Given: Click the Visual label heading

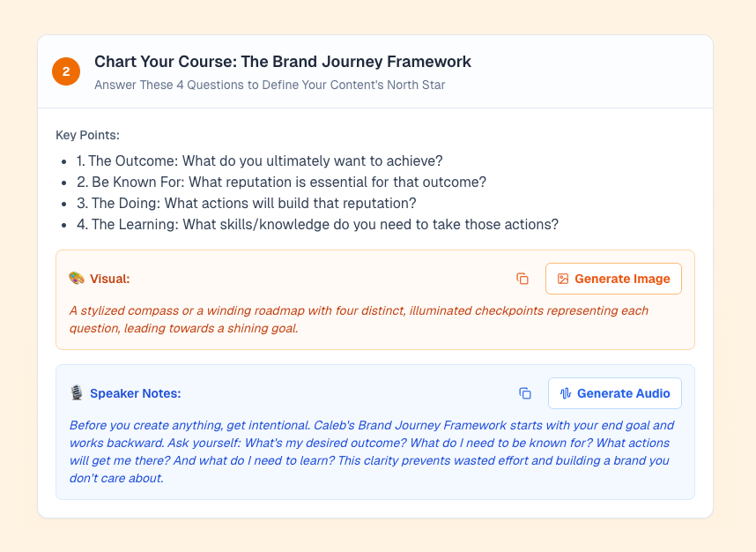Looking at the screenshot, I should 110,279.
